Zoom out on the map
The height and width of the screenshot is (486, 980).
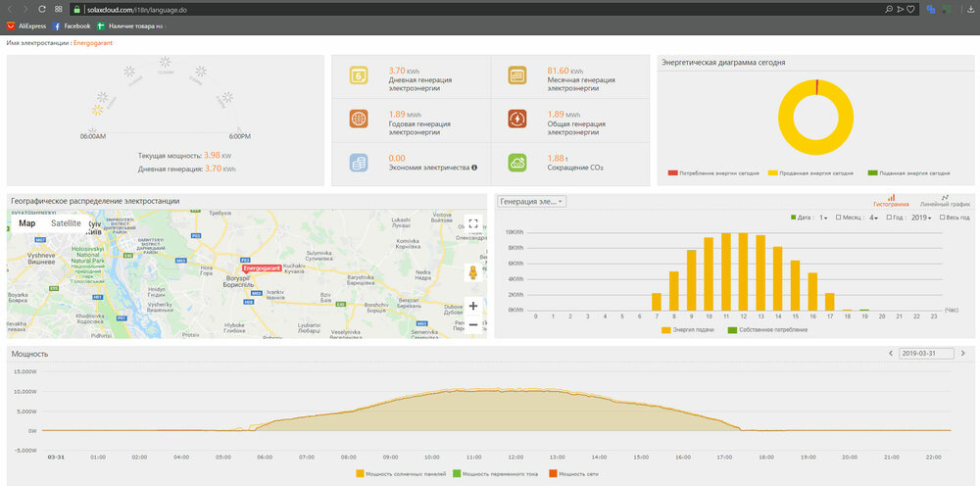pos(473,325)
